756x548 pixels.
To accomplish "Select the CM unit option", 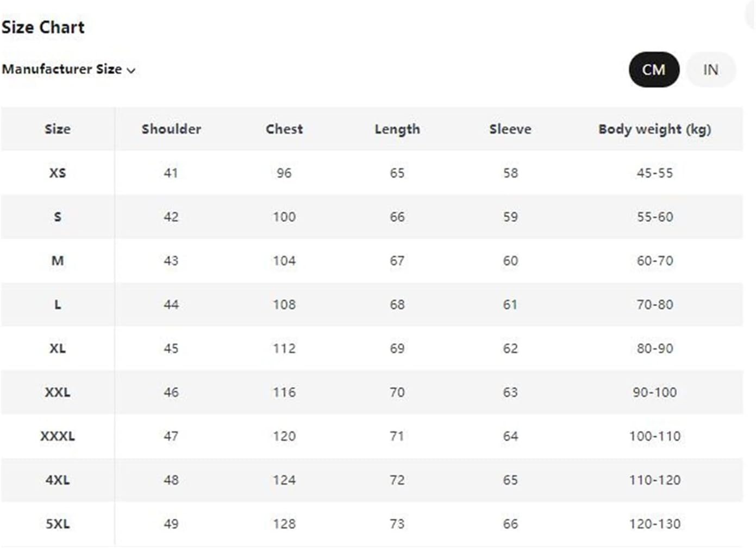I will click(654, 70).
